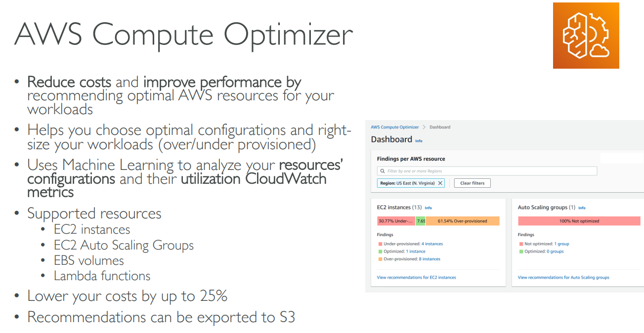Focus the 'Filter by one or more Regions' field

(489, 171)
